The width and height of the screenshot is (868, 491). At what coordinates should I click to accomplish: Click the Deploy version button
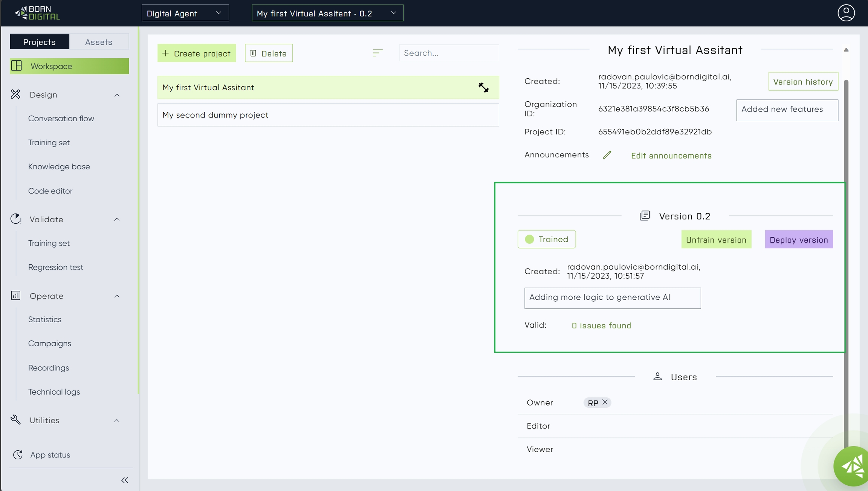(x=799, y=240)
